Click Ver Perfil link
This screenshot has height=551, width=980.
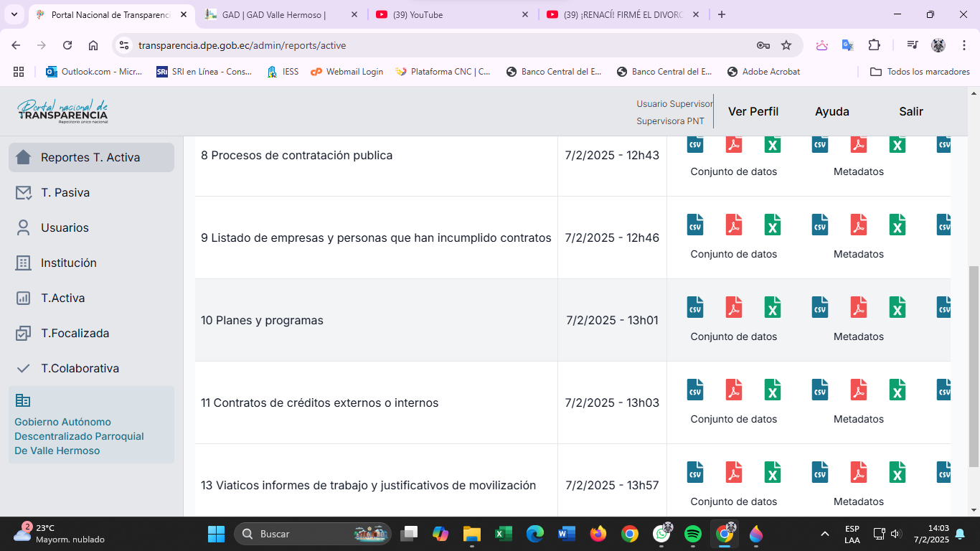753,111
